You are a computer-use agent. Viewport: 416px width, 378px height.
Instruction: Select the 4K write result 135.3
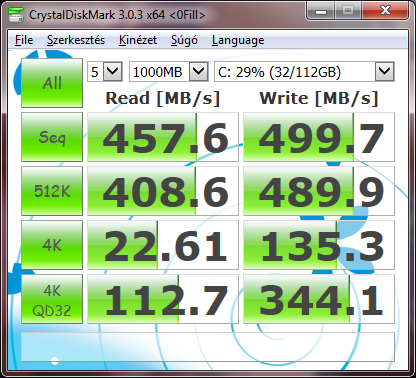[319, 245]
